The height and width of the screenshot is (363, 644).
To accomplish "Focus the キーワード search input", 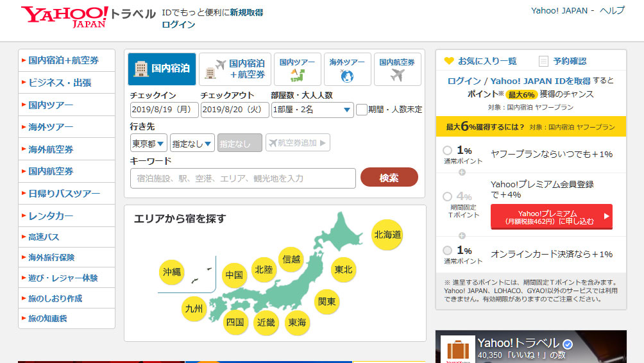I will [x=242, y=178].
